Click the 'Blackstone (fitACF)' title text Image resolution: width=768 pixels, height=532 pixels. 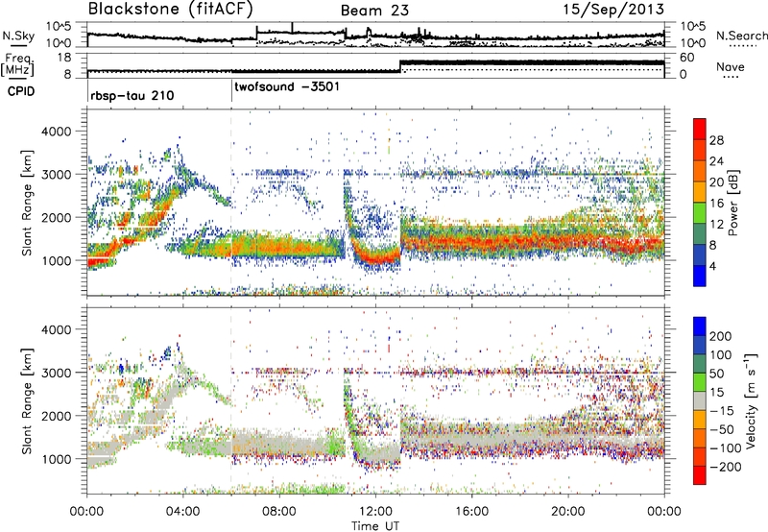[170, 9]
